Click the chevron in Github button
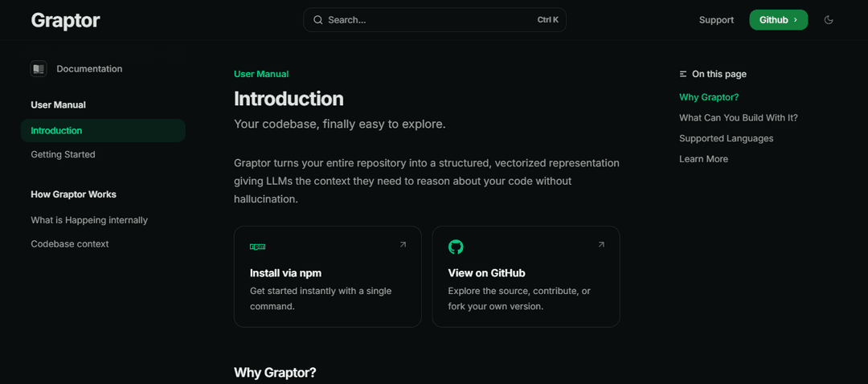Screen dimensions: 868x384 [796, 20]
